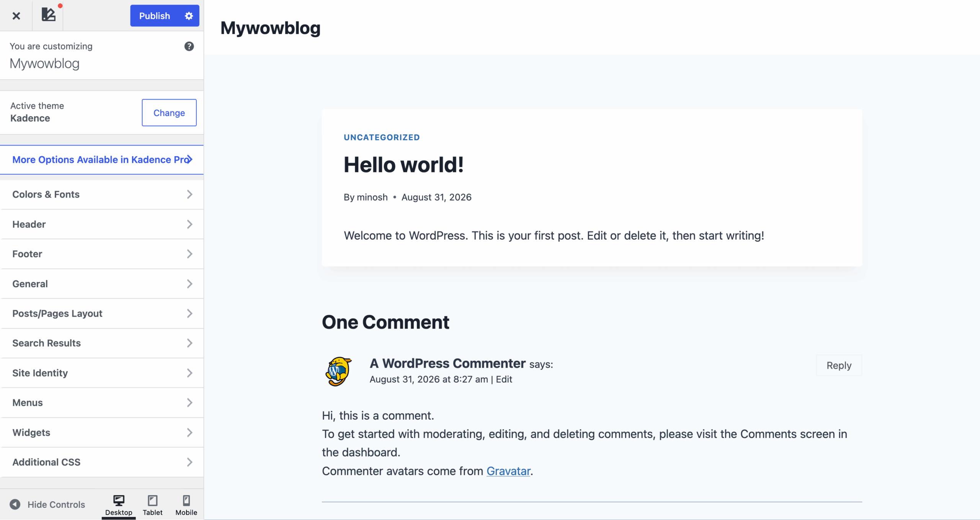Image resolution: width=980 pixels, height=520 pixels.
Task: Switch preview to Desktop
Action: (119, 505)
